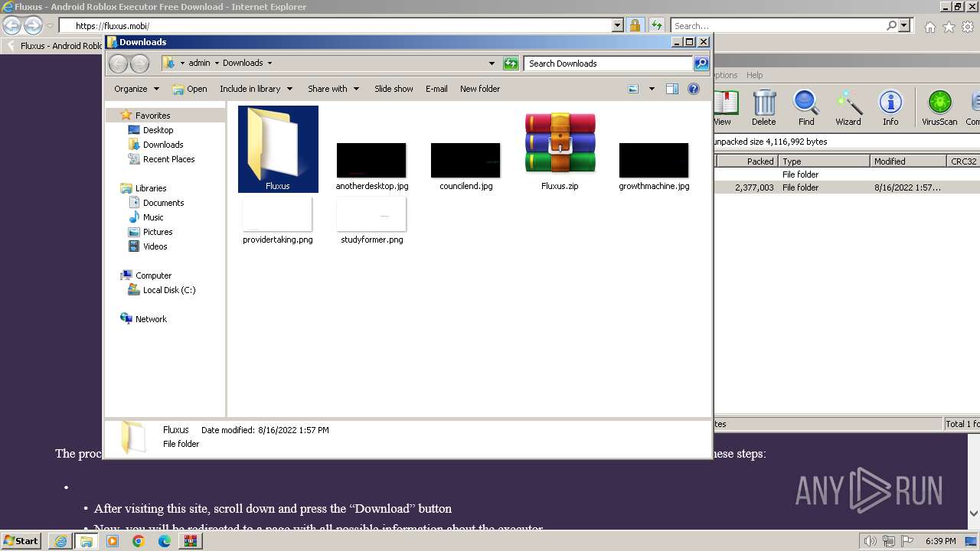Image resolution: width=980 pixels, height=551 pixels.
Task: Click Internet Explorer favorites star icon
Action: click(x=949, y=27)
